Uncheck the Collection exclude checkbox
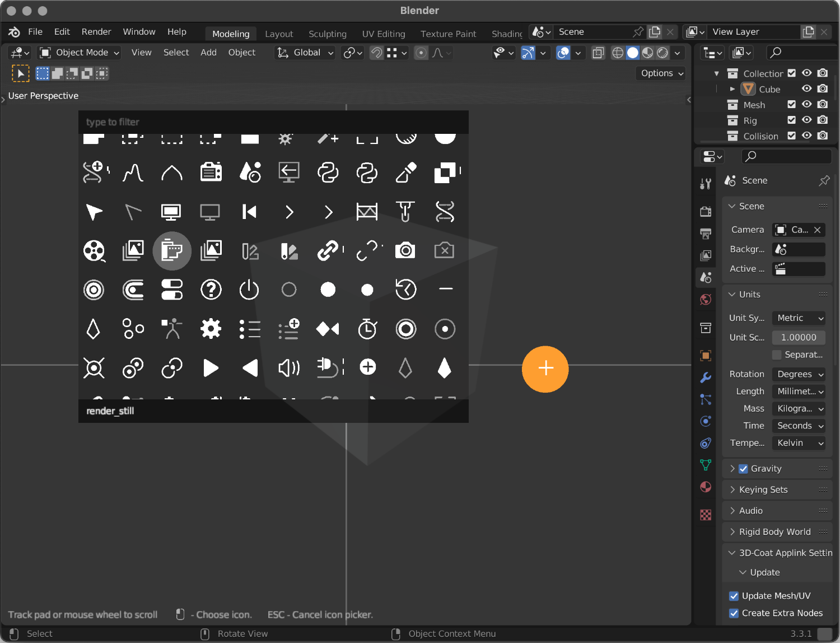 pyautogui.click(x=791, y=73)
